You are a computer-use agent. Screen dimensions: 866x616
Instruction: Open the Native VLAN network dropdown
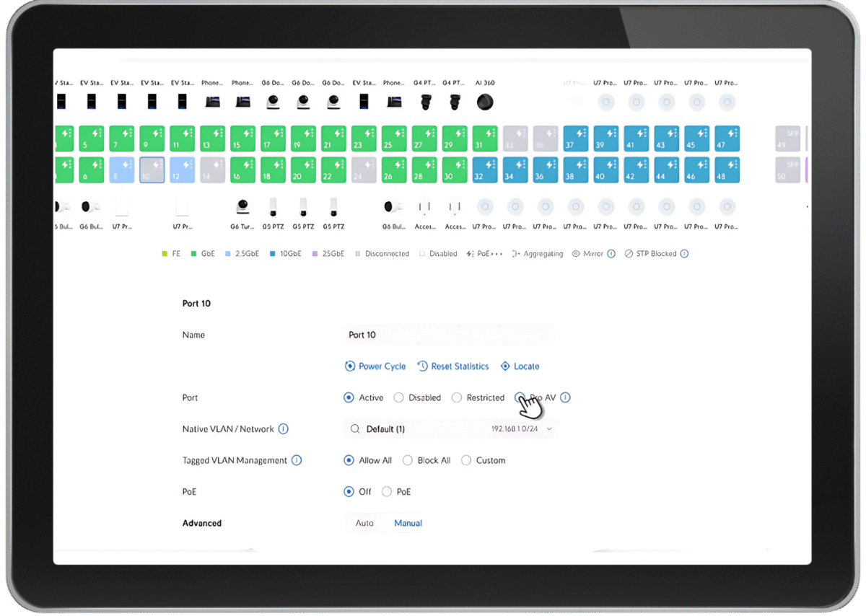[x=450, y=429]
